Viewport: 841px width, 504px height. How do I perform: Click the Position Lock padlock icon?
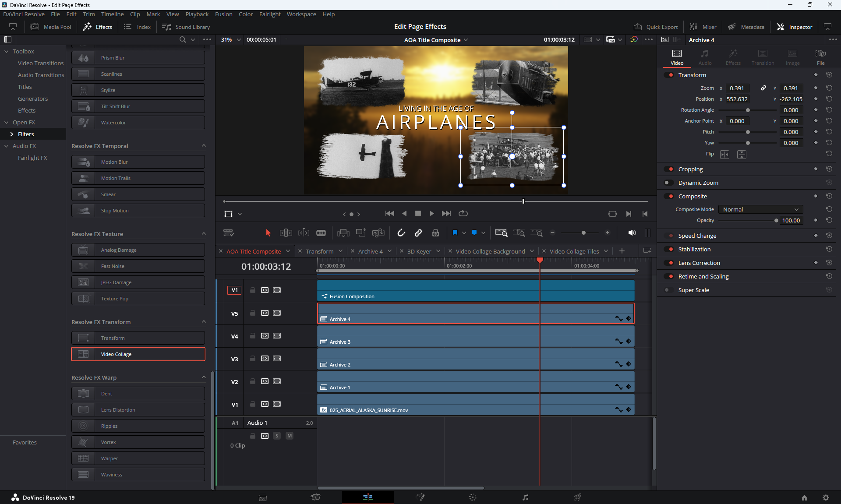[435, 233]
